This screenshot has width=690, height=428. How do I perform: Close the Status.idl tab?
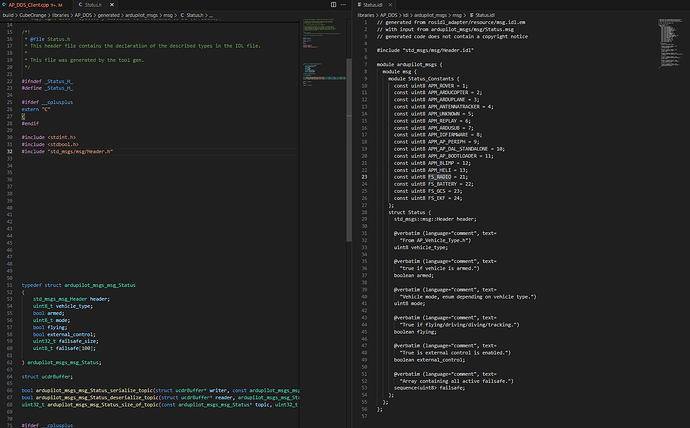[x=390, y=5]
